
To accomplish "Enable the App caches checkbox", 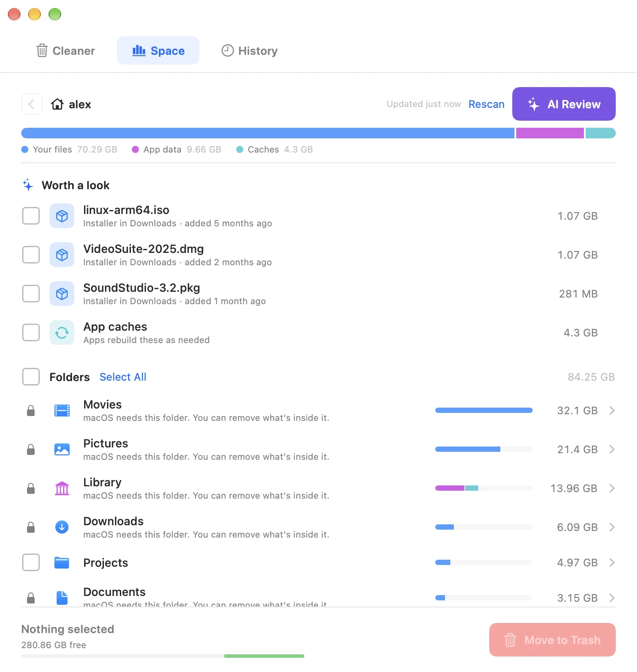I will click(31, 332).
